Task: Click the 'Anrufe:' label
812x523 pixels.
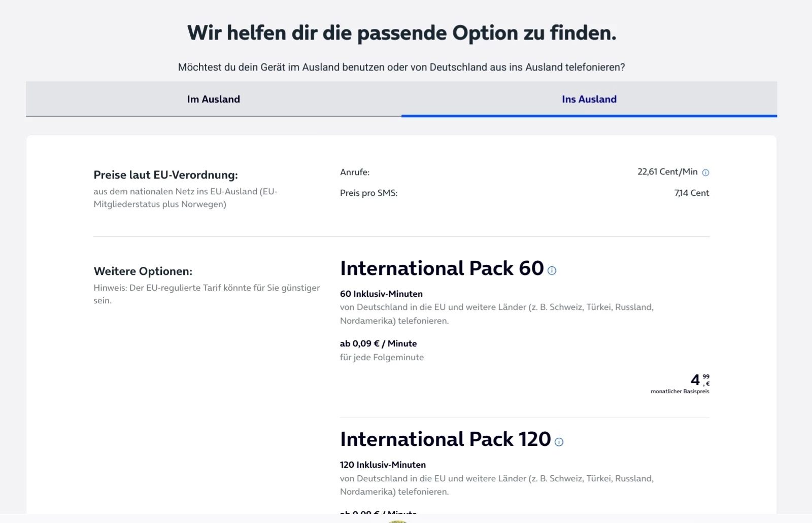Action: pyautogui.click(x=355, y=172)
